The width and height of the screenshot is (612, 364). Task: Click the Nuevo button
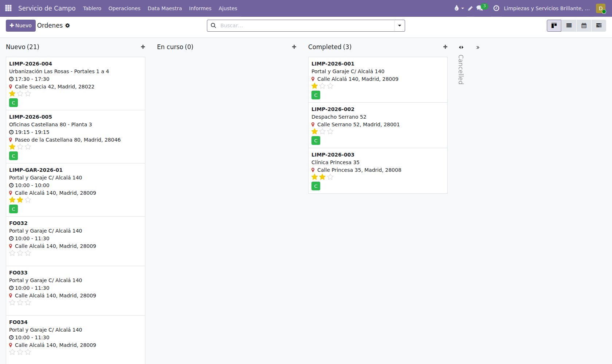tap(21, 25)
